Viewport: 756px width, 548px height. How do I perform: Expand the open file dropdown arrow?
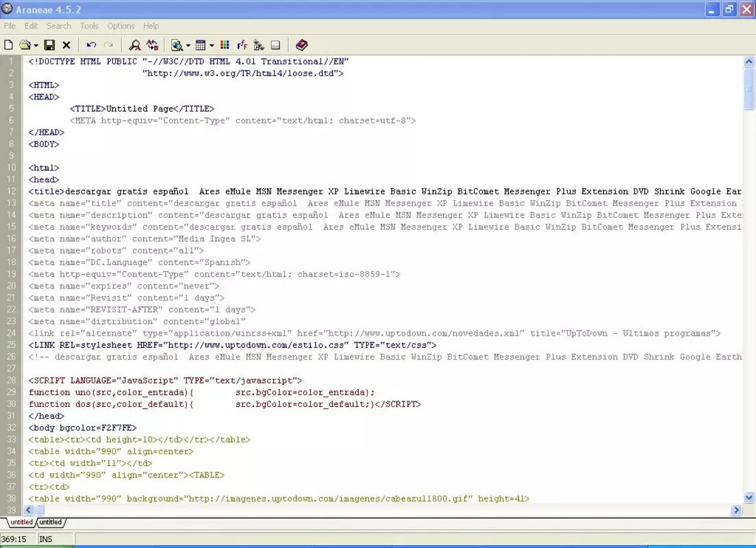pyautogui.click(x=36, y=45)
